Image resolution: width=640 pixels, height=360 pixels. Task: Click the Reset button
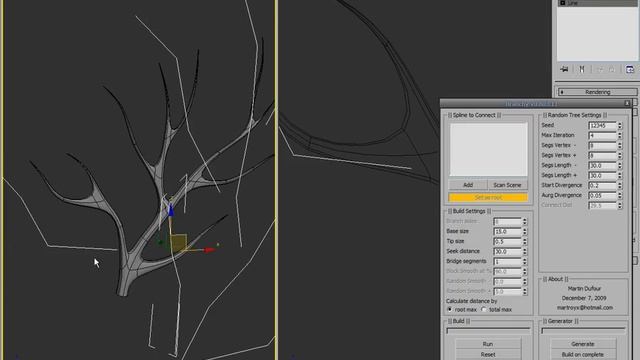488,355
